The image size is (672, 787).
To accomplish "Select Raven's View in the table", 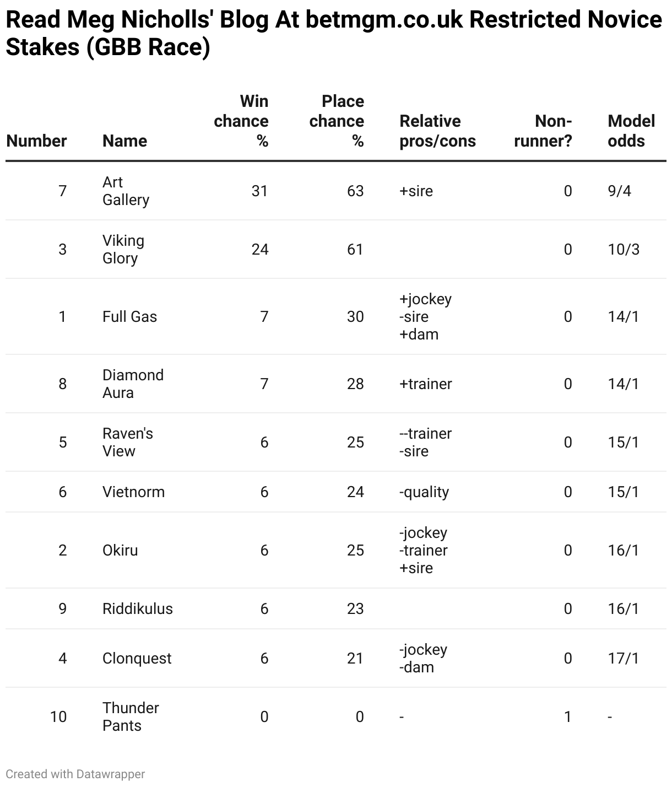I will (127, 442).
